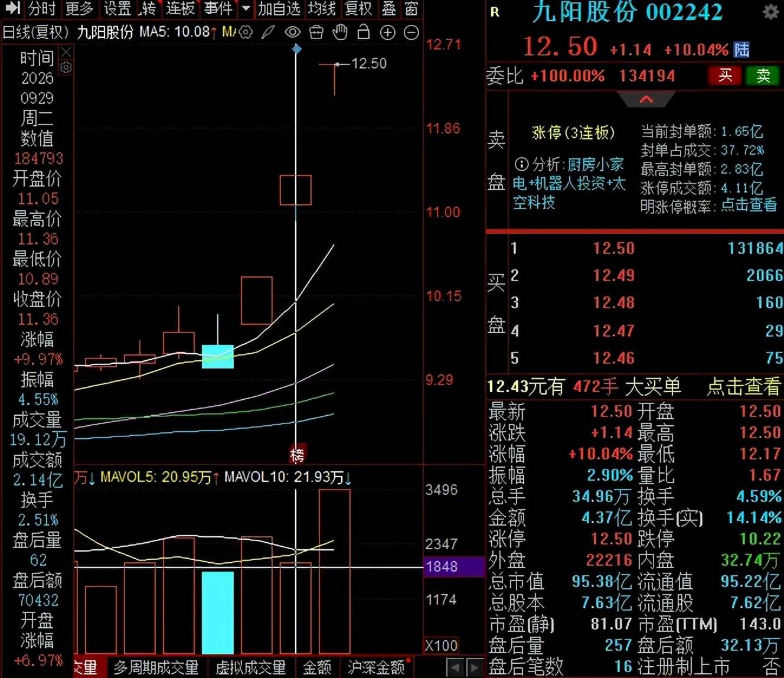Open the 连板 toolbar item
The image size is (784, 678).
point(180,9)
